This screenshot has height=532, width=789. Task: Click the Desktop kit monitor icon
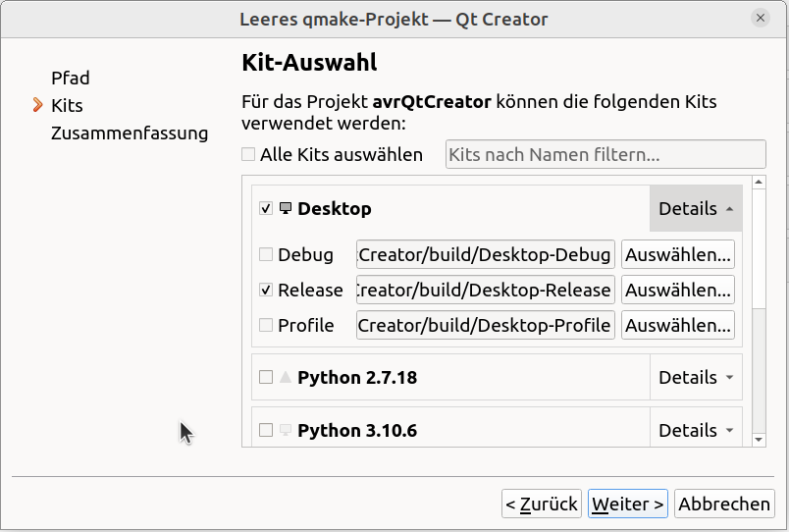[286, 208]
